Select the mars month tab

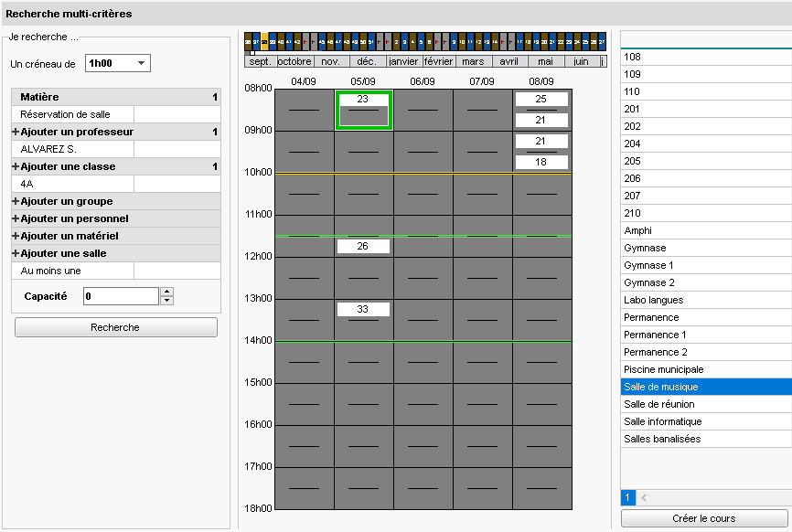click(x=474, y=61)
